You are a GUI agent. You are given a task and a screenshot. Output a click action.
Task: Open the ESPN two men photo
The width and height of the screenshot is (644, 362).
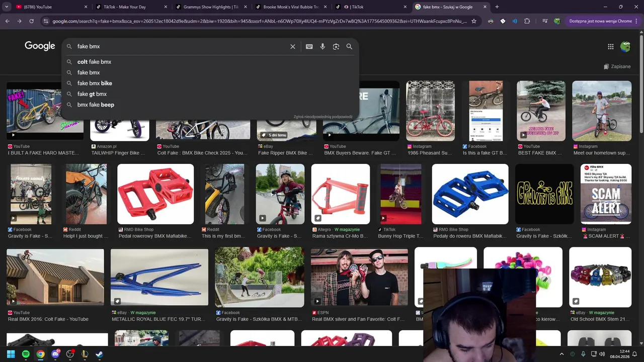[359, 277]
